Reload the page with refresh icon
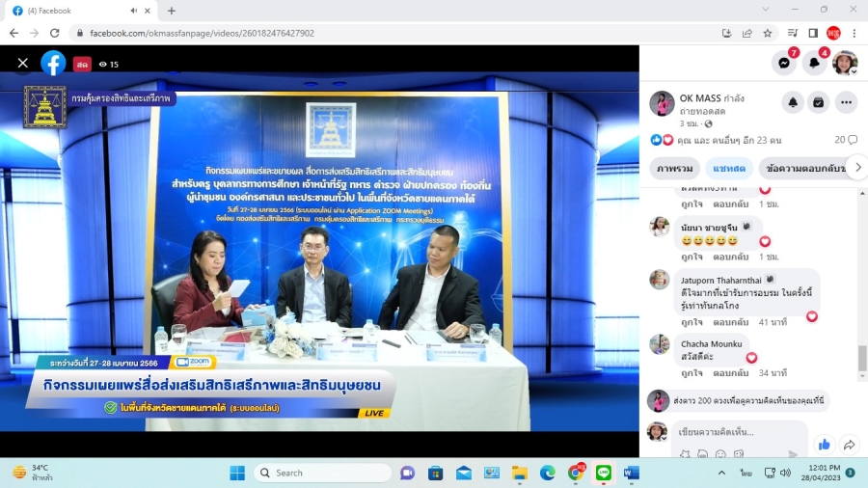The image size is (868, 488). (54, 33)
